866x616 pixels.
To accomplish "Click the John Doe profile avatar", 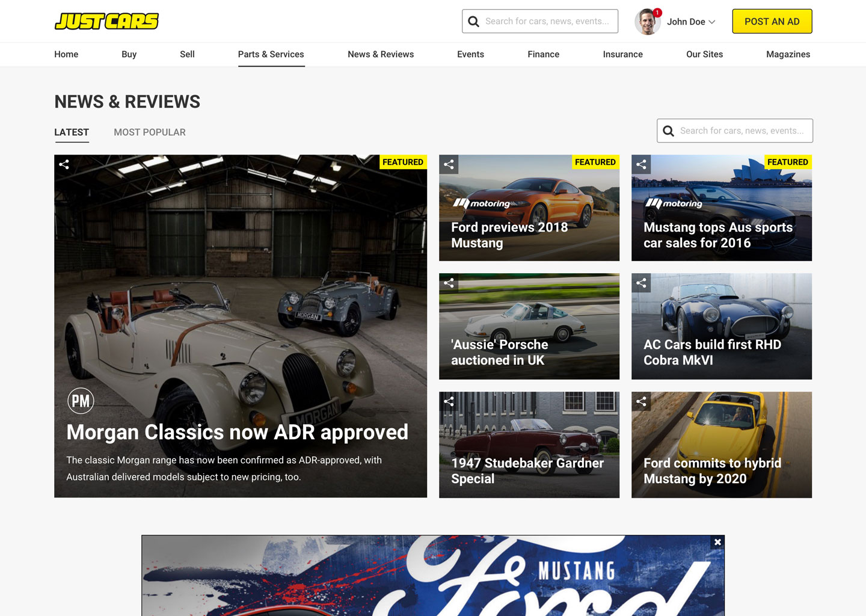I will (x=647, y=22).
